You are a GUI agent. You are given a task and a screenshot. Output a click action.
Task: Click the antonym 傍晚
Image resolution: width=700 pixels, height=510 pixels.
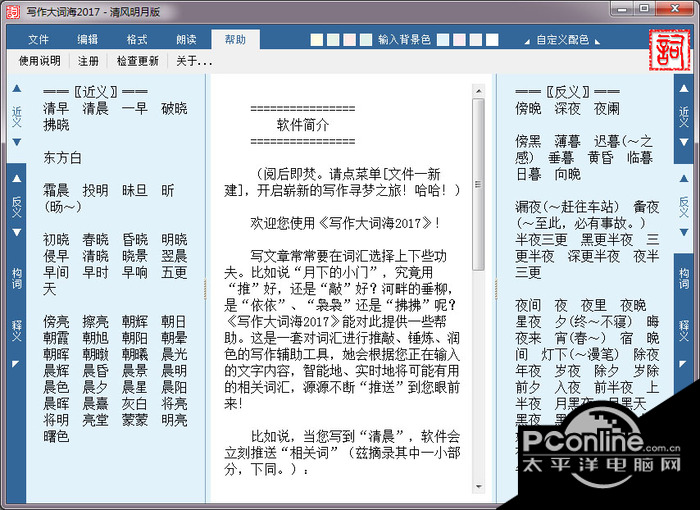click(x=528, y=109)
